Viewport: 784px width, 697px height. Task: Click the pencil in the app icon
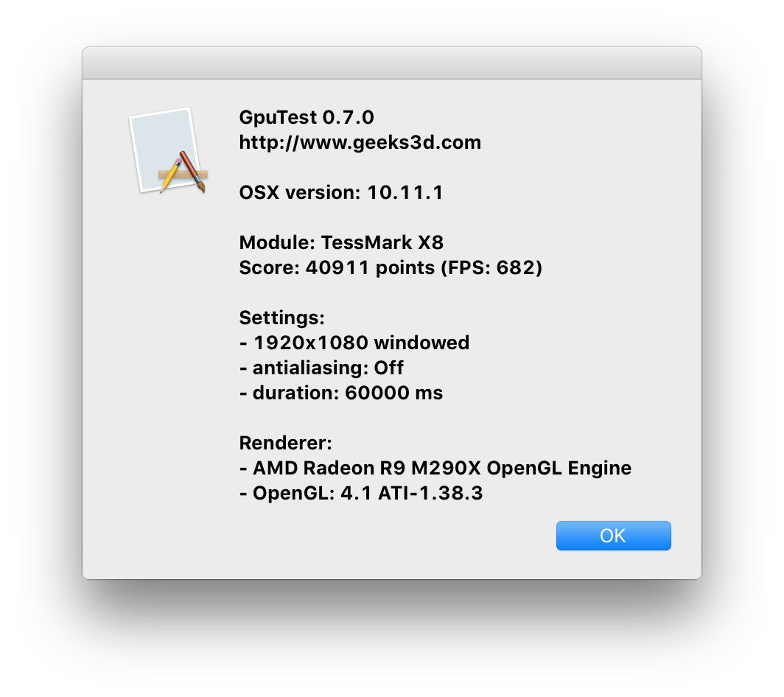click(x=170, y=175)
